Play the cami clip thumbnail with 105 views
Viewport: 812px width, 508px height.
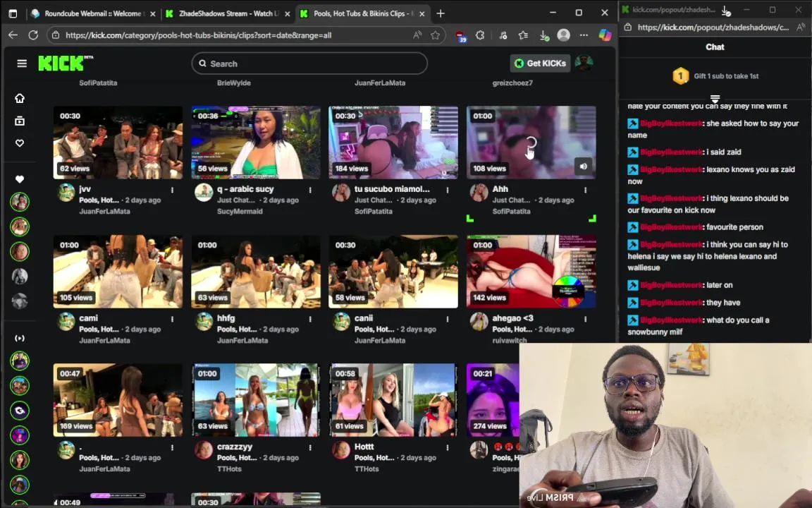pyautogui.click(x=118, y=272)
